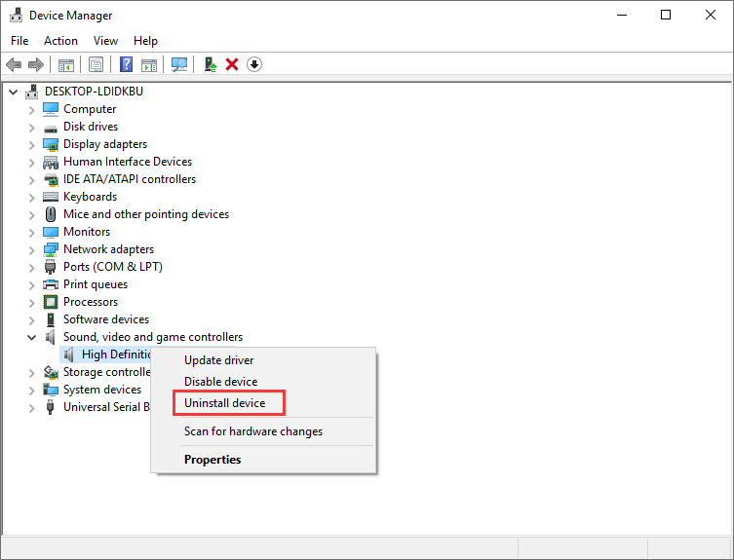Click the IDE ATA/ATAPI controllers icon
734x560 pixels.
click(x=51, y=179)
